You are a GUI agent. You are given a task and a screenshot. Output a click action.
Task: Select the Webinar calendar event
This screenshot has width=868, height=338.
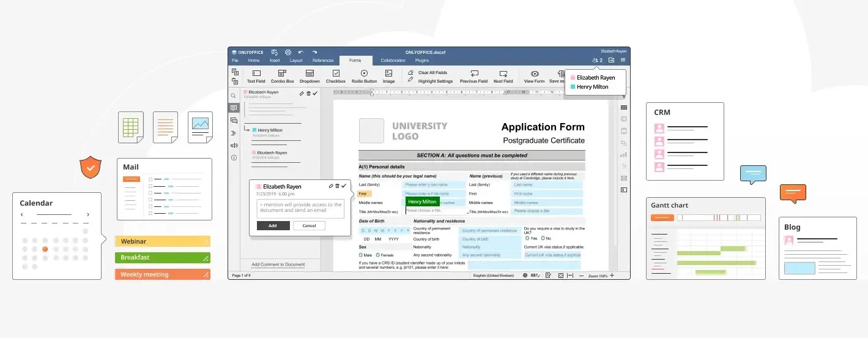click(x=163, y=241)
